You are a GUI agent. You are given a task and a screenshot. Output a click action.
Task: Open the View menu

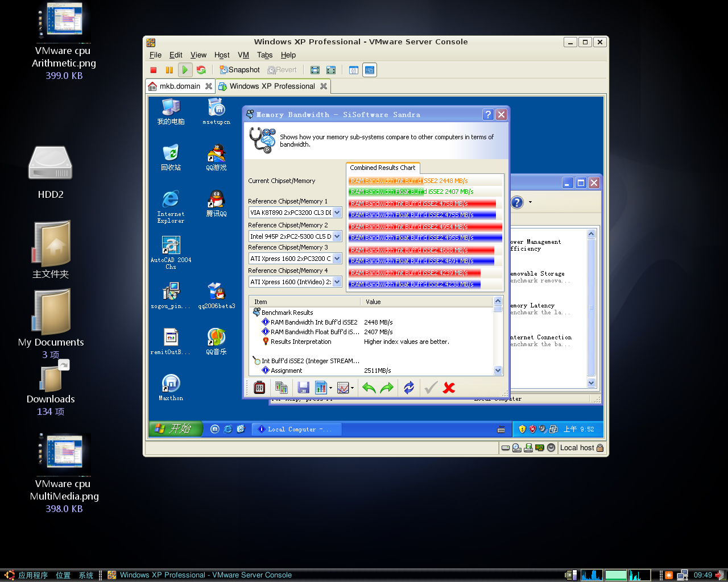pos(198,55)
